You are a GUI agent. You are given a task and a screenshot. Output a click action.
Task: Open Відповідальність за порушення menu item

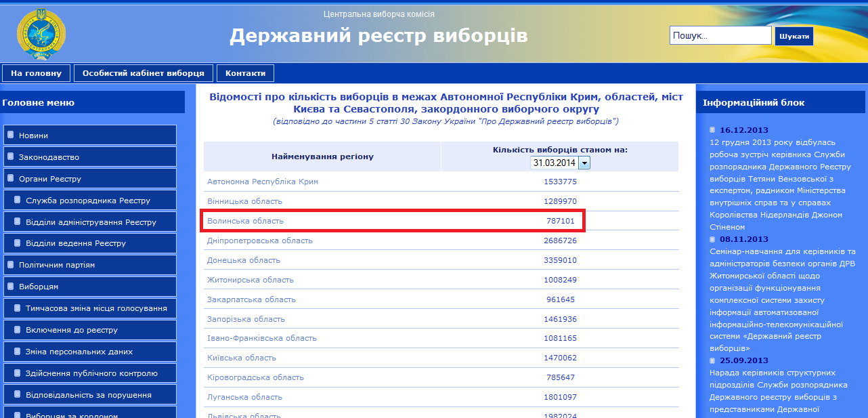pos(89,395)
